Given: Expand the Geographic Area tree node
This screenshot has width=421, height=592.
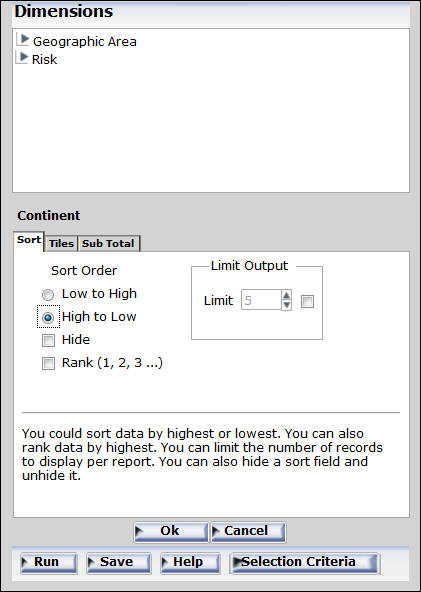Looking at the screenshot, I should (25, 39).
